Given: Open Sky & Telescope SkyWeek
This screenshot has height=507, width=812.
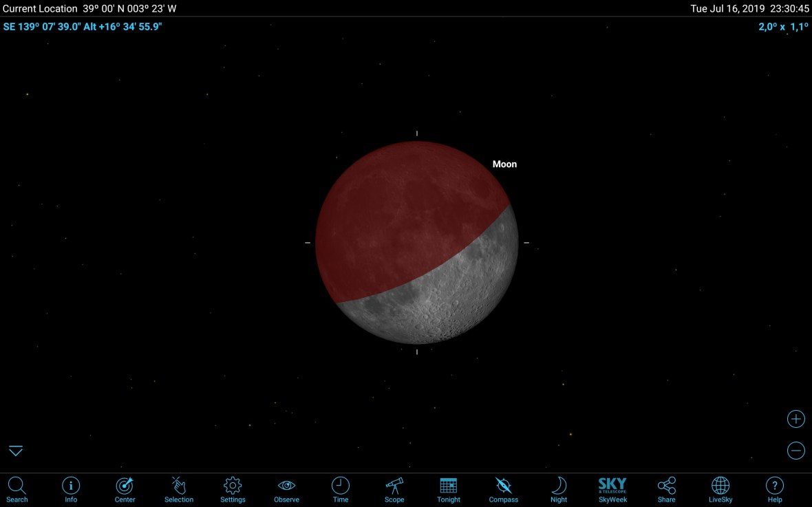Looking at the screenshot, I should coord(612,489).
